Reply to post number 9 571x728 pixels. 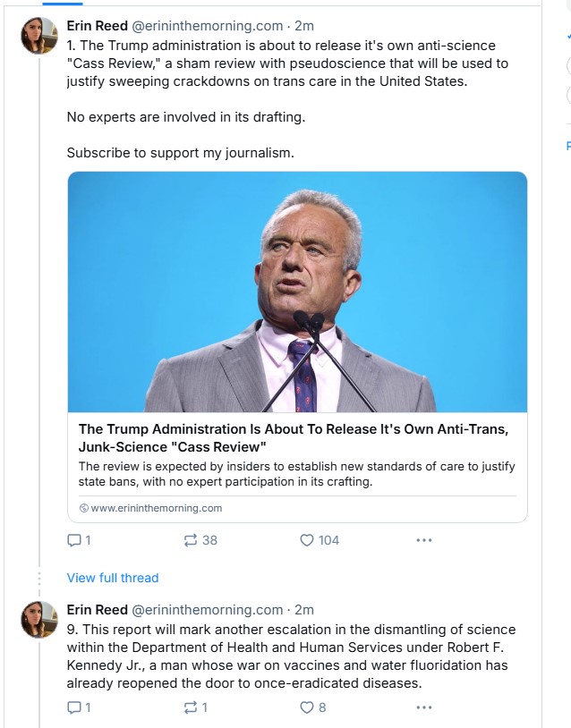tap(74, 707)
